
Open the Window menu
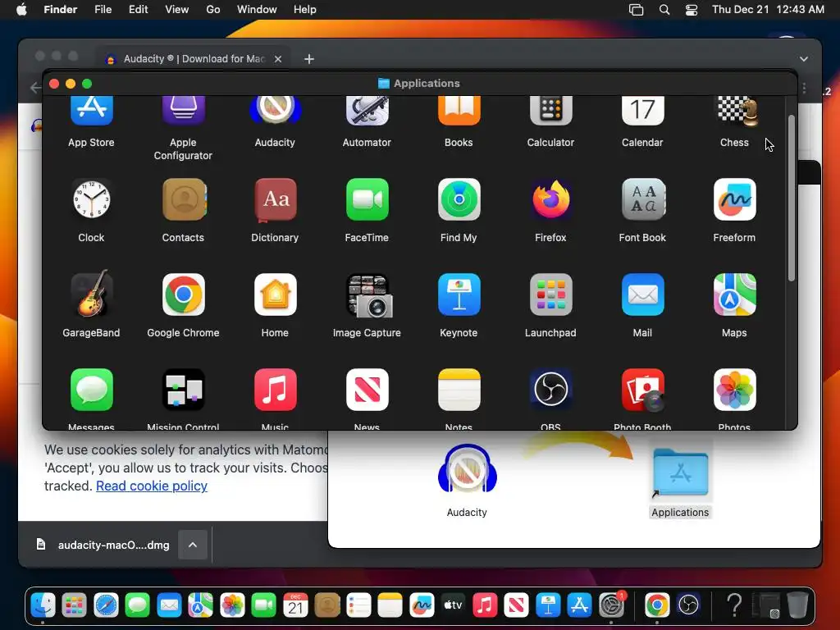point(257,9)
